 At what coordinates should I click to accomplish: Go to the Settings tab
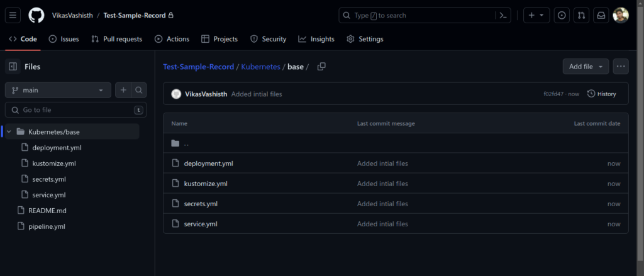coord(365,39)
